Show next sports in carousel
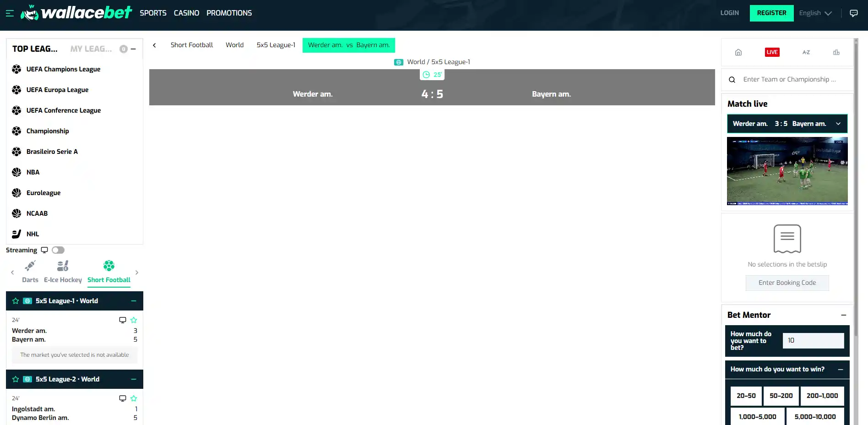This screenshot has height=425, width=868. click(x=137, y=272)
